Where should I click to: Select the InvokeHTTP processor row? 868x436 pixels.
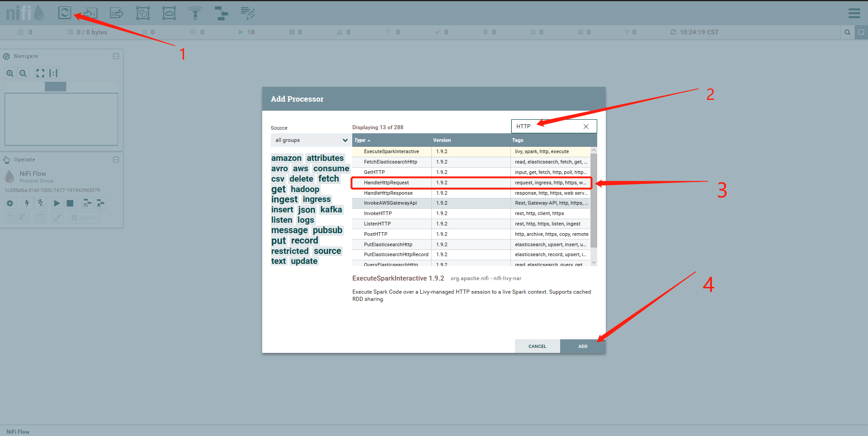click(x=471, y=214)
